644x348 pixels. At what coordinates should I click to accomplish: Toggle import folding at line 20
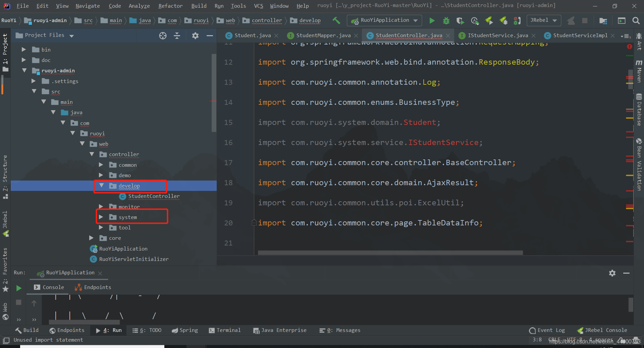click(x=254, y=223)
